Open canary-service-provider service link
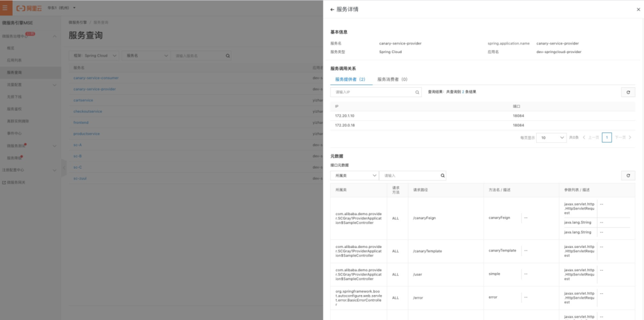Viewport: 644px width, 320px height. tap(94, 89)
